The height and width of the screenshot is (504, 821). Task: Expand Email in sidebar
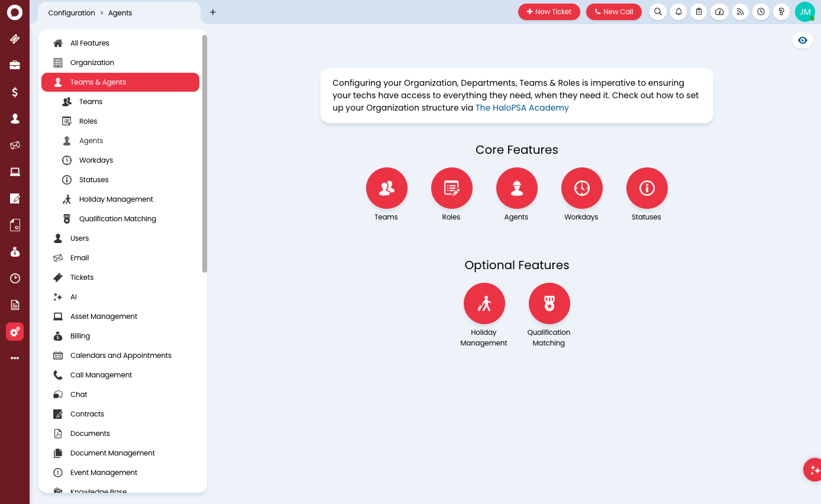(x=120, y=258)
